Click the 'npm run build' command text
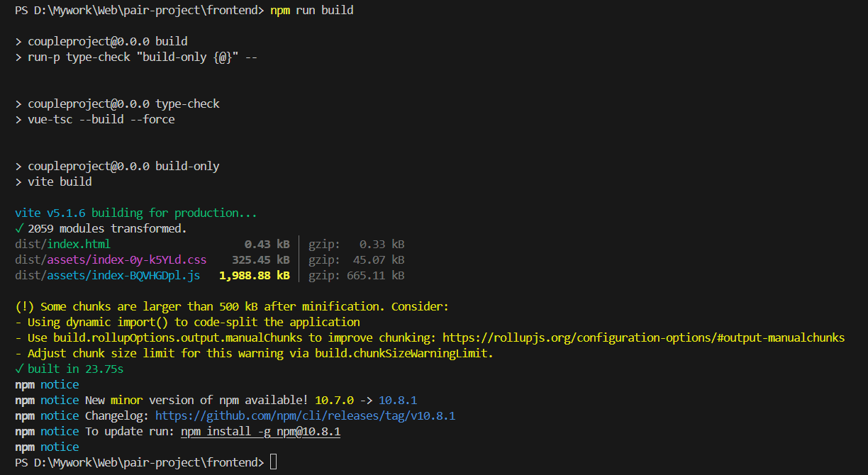The height and width of the screenshot is (475, 868). (312, 10)
